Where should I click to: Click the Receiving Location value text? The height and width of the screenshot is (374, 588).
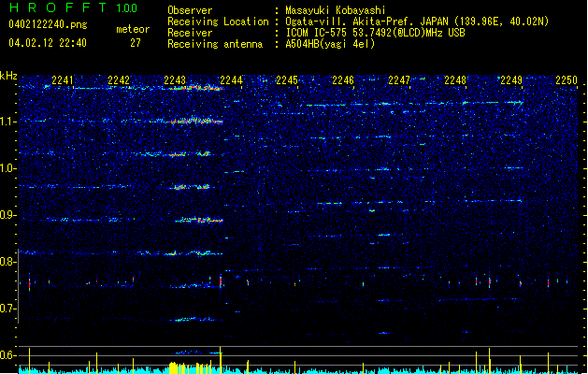click(x=417, y=22)
